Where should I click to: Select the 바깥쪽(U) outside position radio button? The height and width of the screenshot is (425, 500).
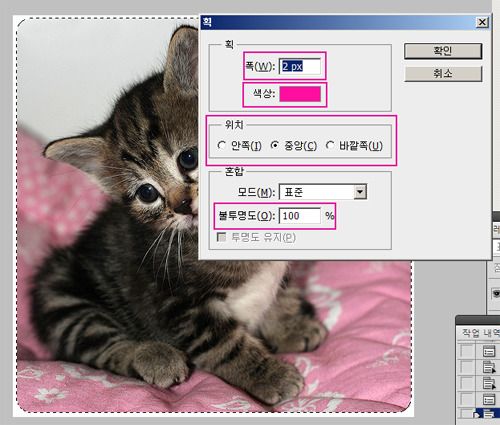click(330, 145)
